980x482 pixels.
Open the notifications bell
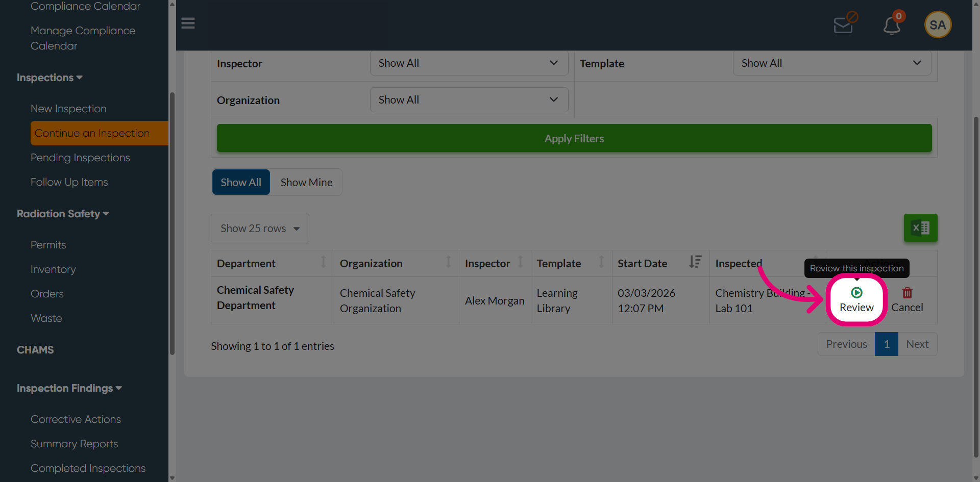893,24
